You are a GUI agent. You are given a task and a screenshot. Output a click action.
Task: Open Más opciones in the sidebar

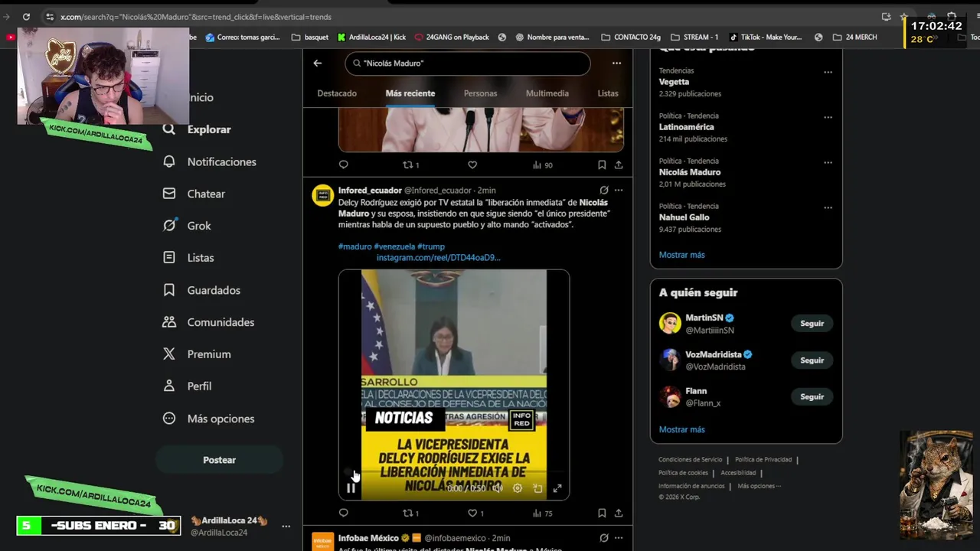208,419
